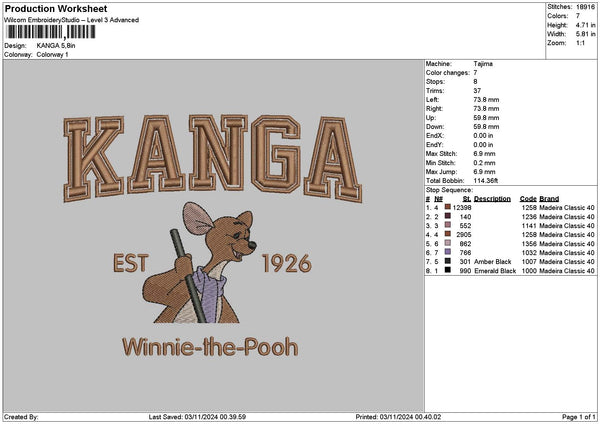This screenshot has height=424, width=600.
Task: Click the '1926' text in the design
Action: pyautogui.click(x=287, y=263)
